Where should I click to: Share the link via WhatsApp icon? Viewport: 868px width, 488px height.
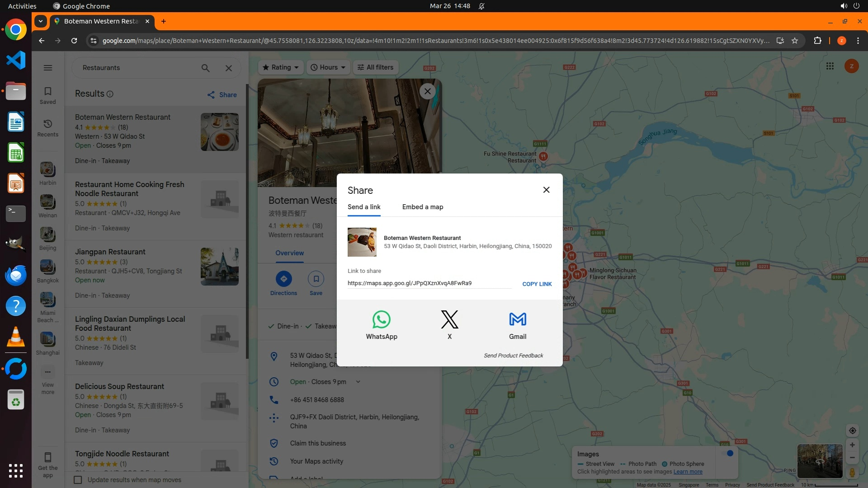(381, 319)
